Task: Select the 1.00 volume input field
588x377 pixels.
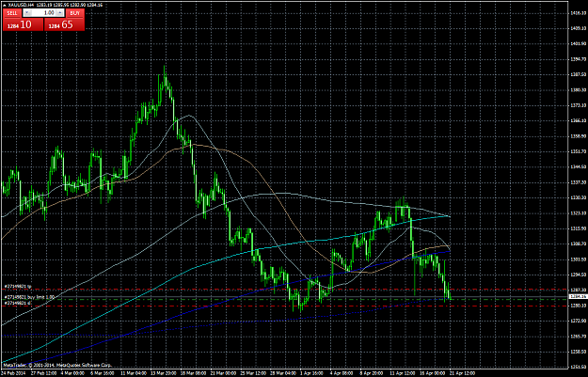Action: [x=43, y=13]
